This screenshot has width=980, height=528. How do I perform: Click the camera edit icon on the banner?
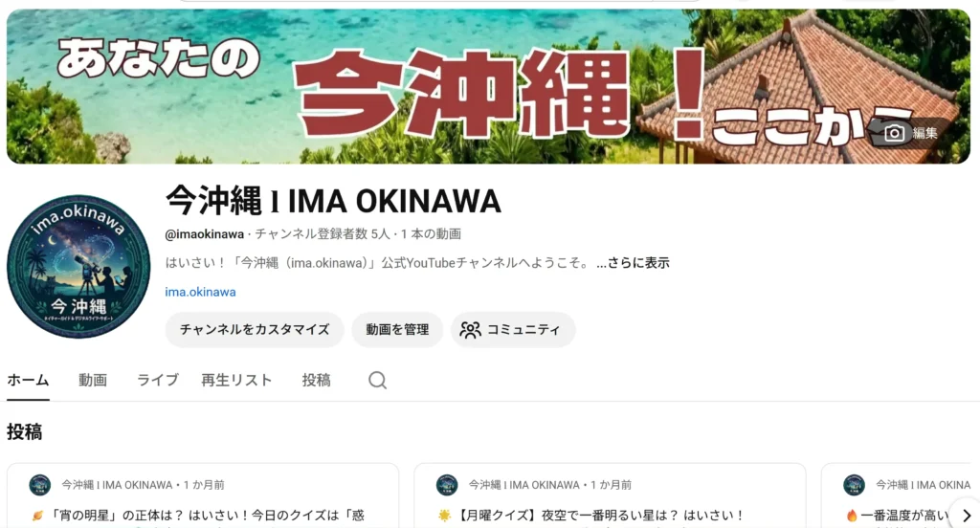coord(895,133)
